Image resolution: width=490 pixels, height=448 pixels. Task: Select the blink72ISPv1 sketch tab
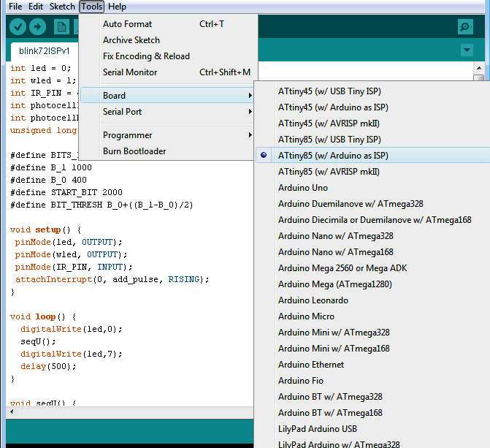pyautogui.click(x=45, y=51)
